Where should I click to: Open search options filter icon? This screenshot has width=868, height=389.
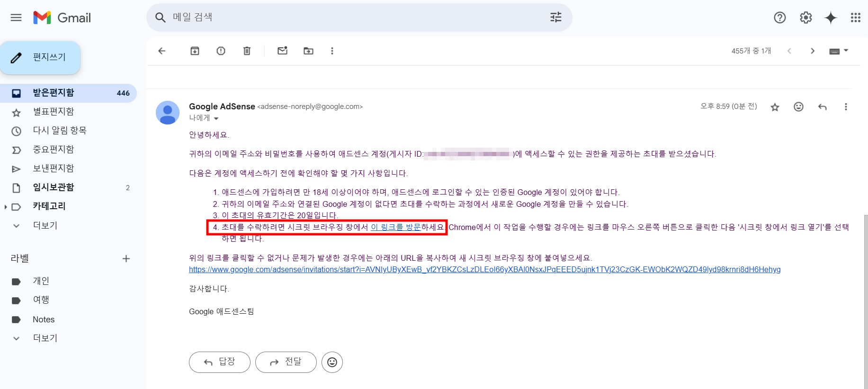tap(556, 18)
